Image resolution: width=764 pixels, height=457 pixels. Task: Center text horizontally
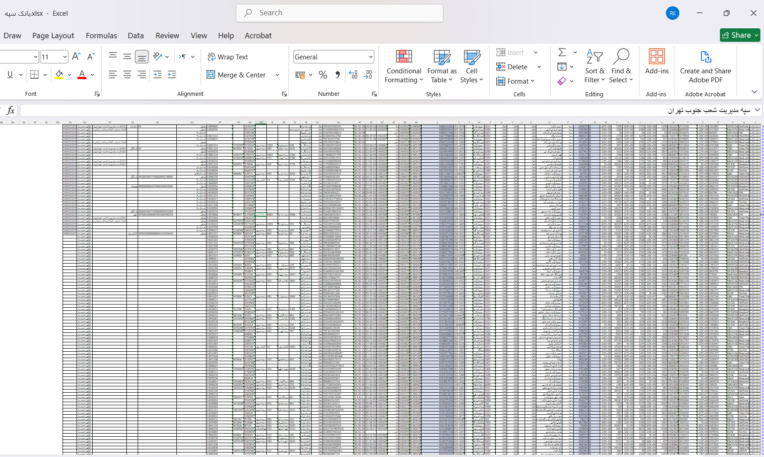[127, 75]
